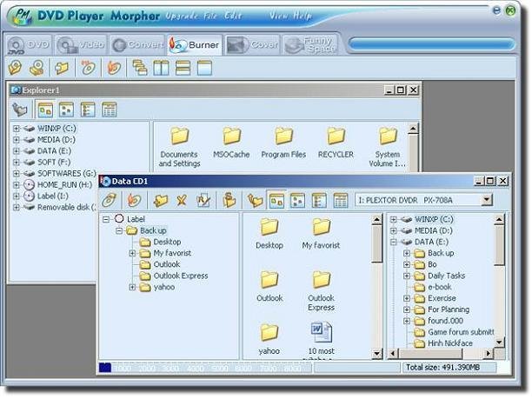Switch to the Converter tab
The image size is (532, 399).
pos(137,45)
